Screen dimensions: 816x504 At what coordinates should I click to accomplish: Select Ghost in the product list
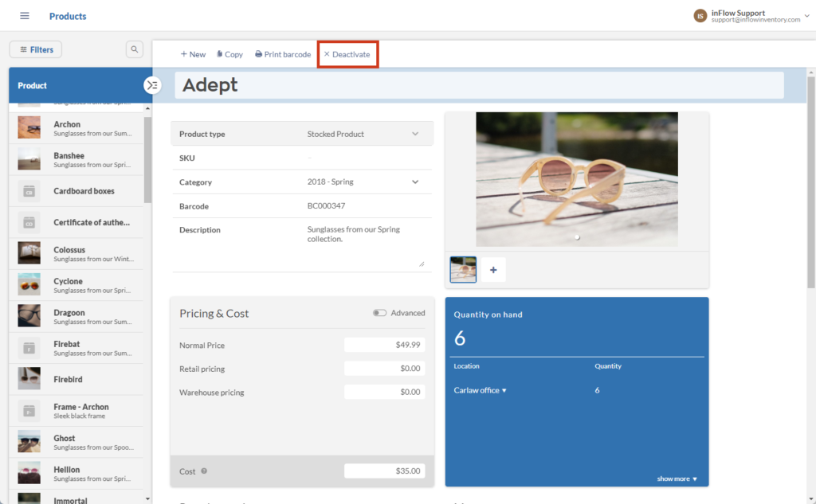76,442
